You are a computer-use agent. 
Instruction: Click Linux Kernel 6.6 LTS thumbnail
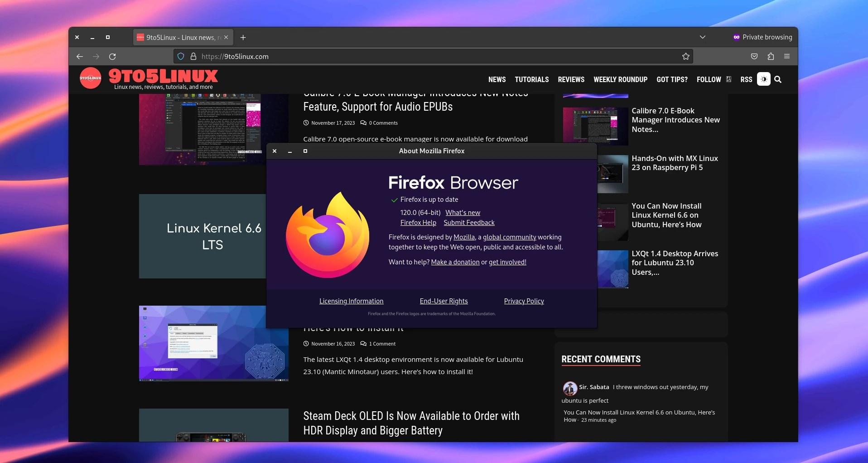[203, 236]
